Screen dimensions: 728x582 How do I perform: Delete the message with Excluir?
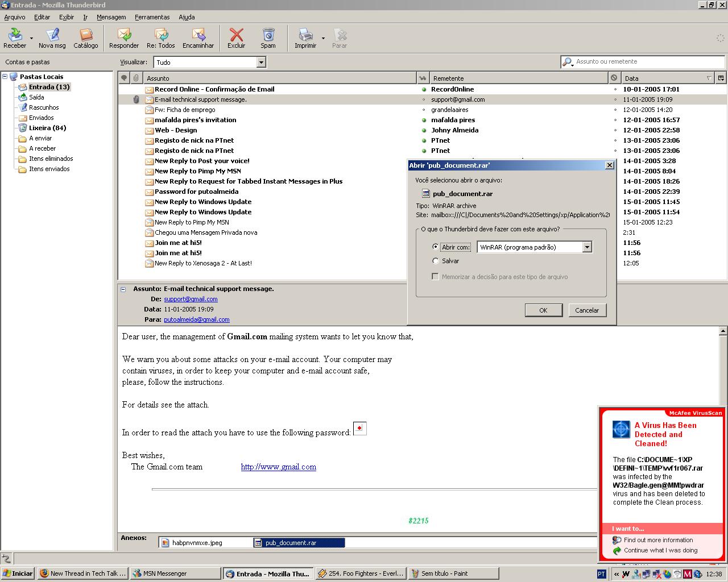(236, 38)
